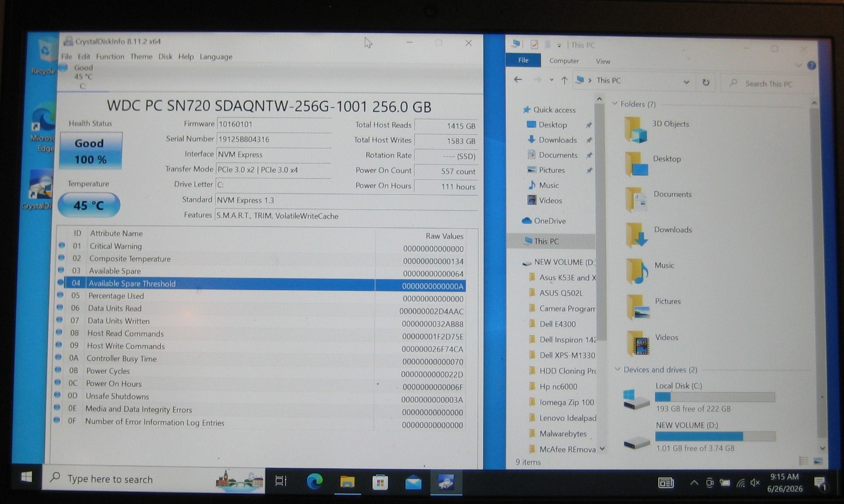Open Desktop in Quick access
The height and width of the screenshot is (504, 844).
coord(552,125)
